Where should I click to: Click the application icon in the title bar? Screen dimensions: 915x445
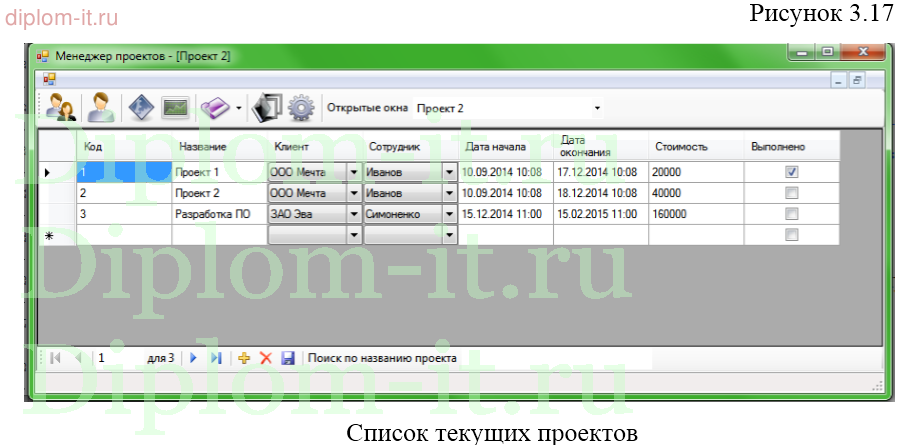click(x=43, y=56)
